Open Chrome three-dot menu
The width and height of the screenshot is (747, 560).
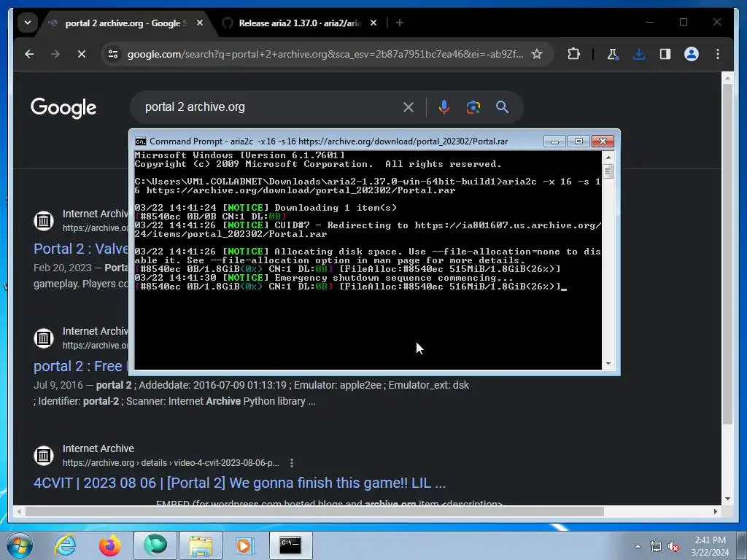pos(718,54)
